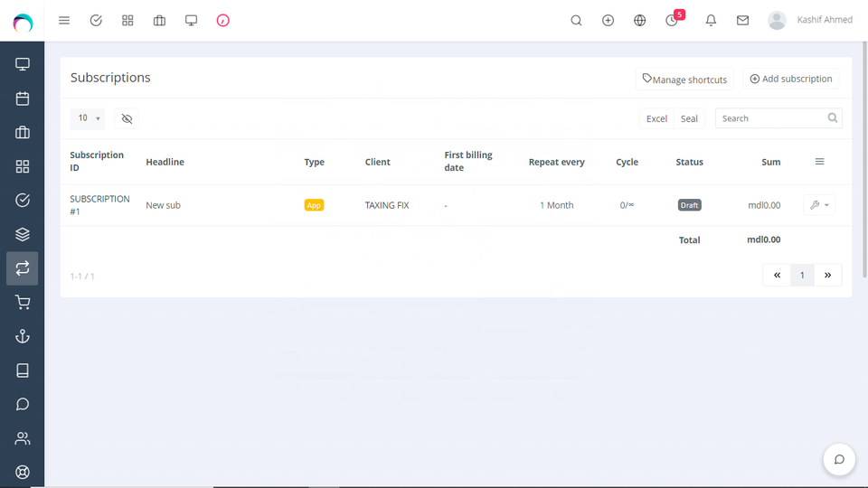Open the wrench actions dropdown for Subscription #1

pyautogui.click(x=819, y=205)
